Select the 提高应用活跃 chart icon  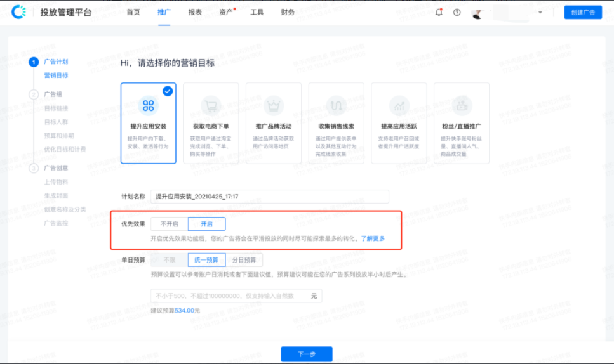click(399, 105)
